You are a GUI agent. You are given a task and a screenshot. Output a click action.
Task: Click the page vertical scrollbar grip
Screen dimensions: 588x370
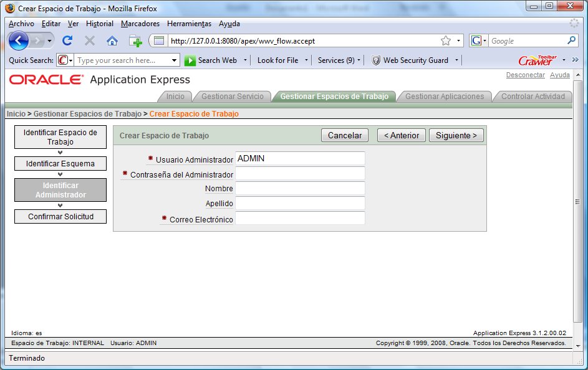pyautogui.click(x=577, y=201)
